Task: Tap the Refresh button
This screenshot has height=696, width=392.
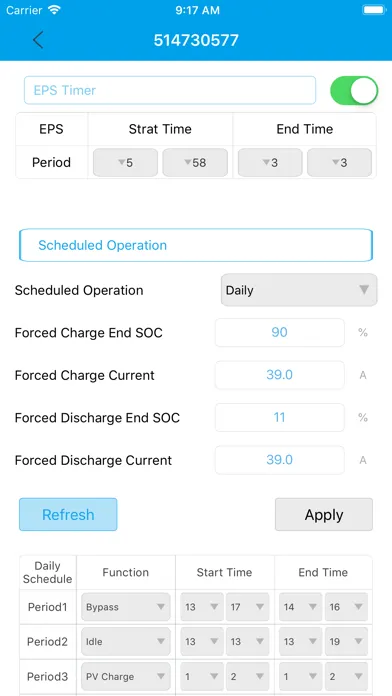Action: pyautogui.click(x=68, y=514)
